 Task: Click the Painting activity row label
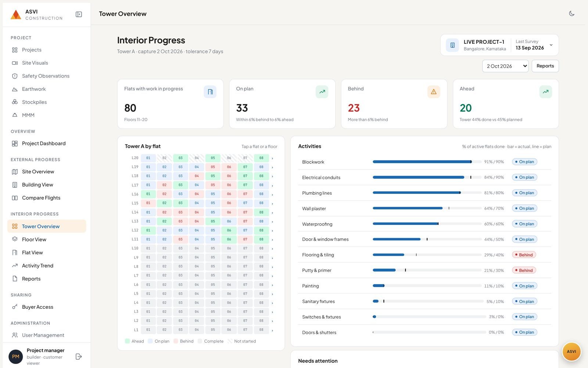pyautogui.click(x=311, y=286)
